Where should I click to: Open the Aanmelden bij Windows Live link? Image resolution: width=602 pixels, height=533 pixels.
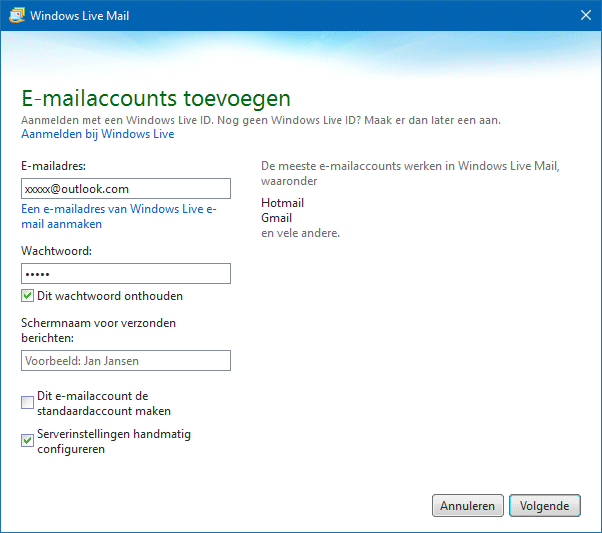pyautogui.click(x=98, y=134)
